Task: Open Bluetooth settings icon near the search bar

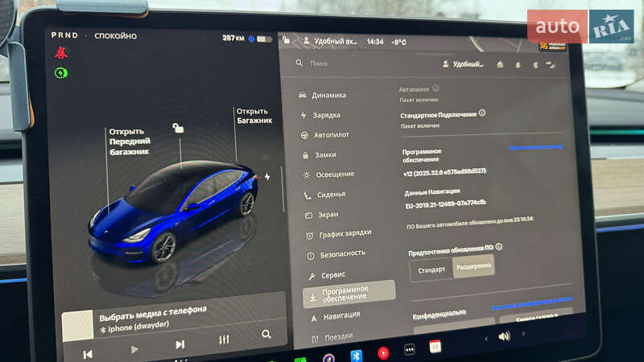Action: point(535,65)
